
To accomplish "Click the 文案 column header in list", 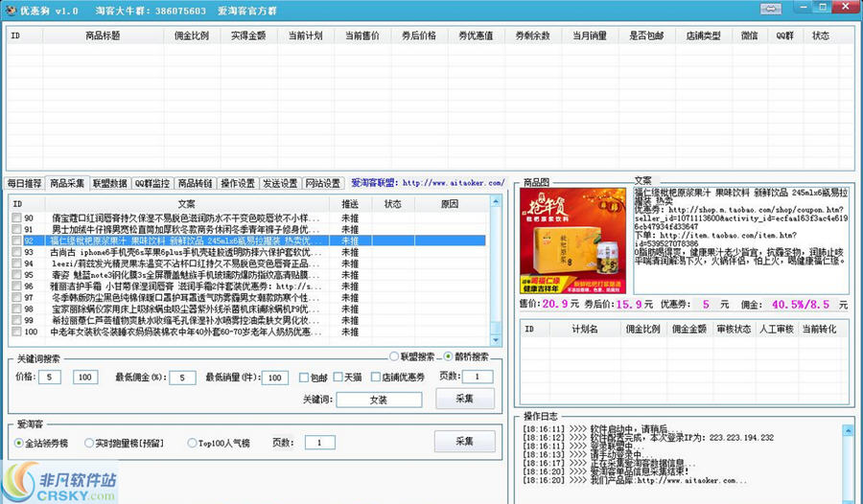I will click(x=186, y=204).
